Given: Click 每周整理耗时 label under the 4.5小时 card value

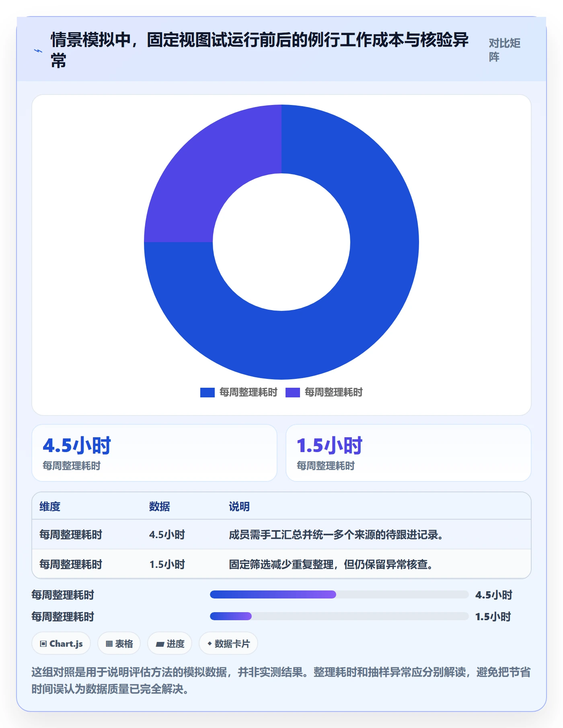Looking at the screenshot, I should 72,466.
